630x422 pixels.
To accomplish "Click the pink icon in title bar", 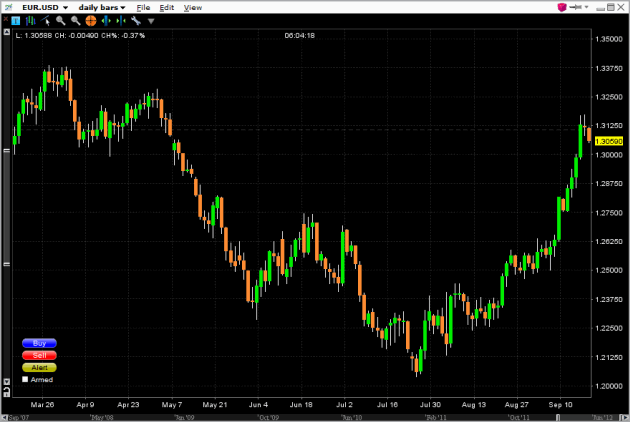I will point(563,7).
